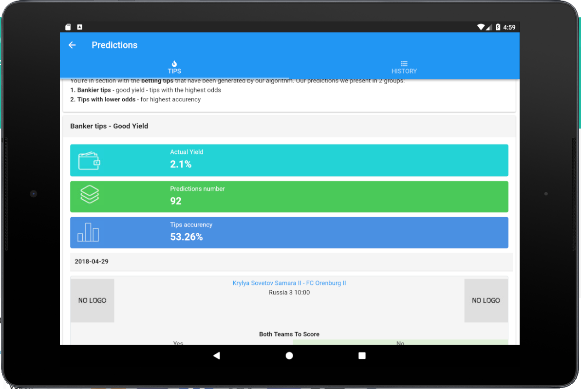
Task: Tap the cellular signal icon in status bar
Action: 489,27
